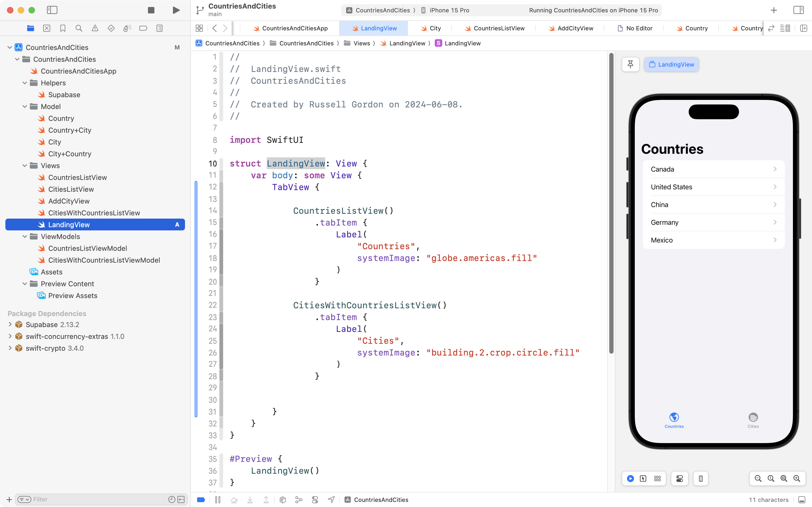Screen dimensions: 812x507
Task: Switch to the AddCityView editor tab
Action: pos(575,28)
